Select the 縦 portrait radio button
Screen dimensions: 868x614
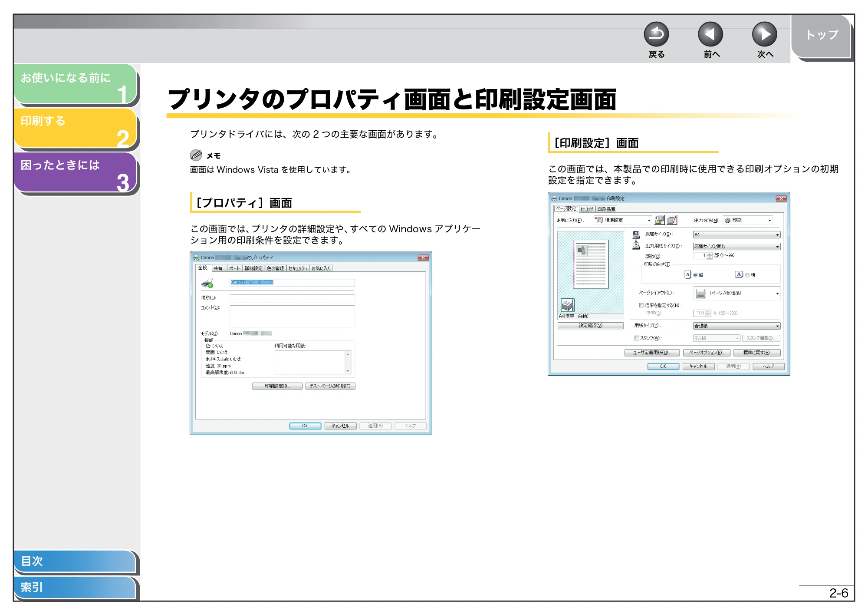(695, 275)
